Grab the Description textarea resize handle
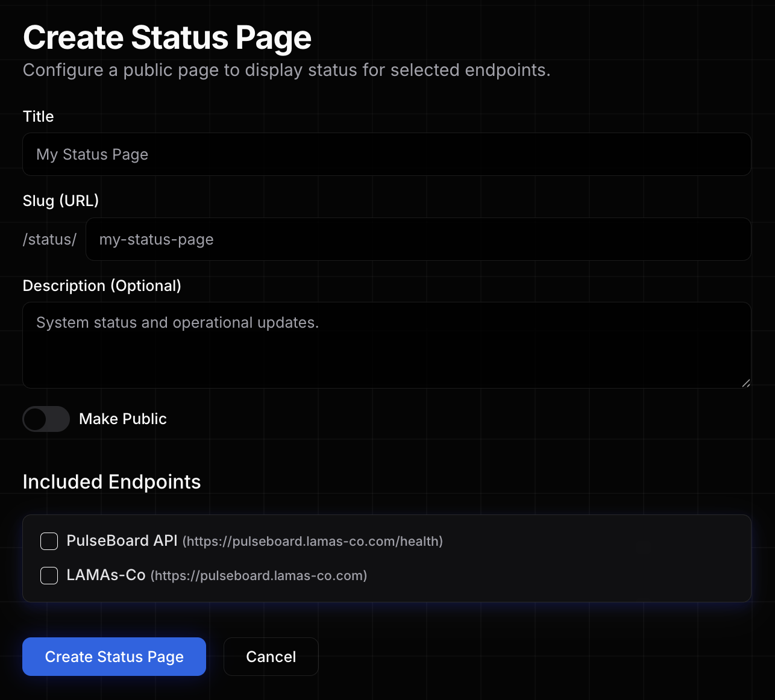 point(745,383)
